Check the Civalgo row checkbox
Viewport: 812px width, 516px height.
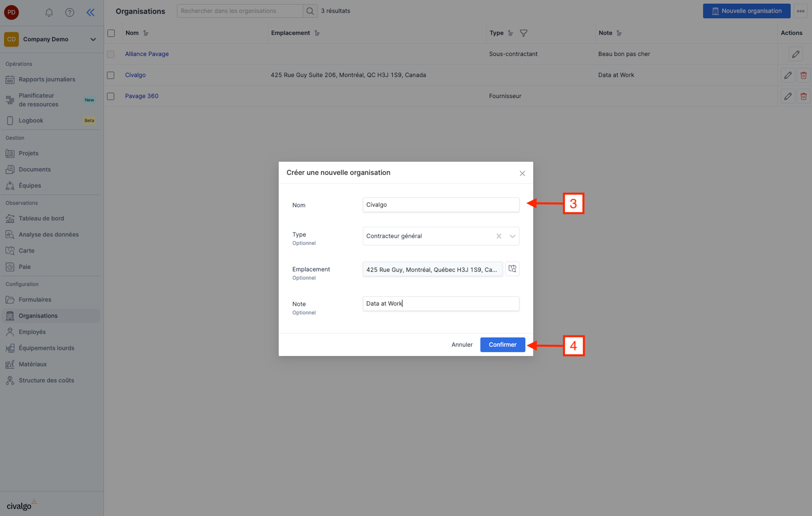111,75
